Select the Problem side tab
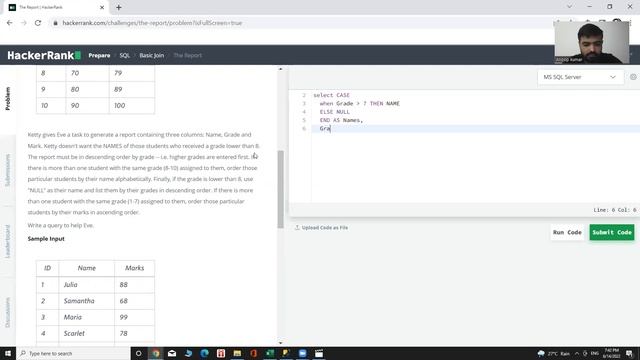 8,98
